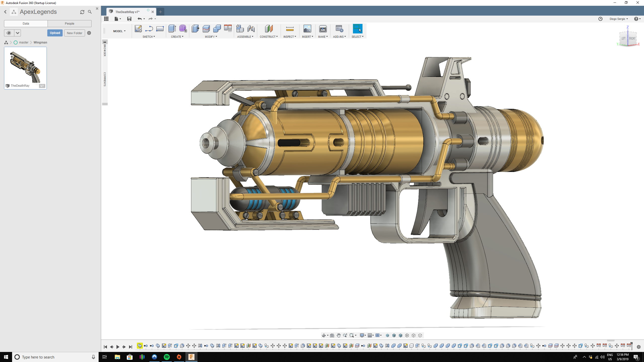Switch to the Data tab
The image size is (644, 362).
pyautogui.click(x=26, y=24)
